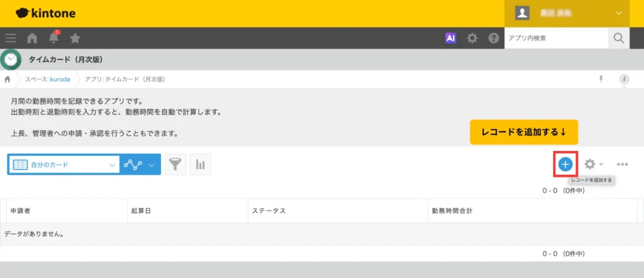Go to the kintone portal home icon
The image size is (644, 278).
coord(32,38)
